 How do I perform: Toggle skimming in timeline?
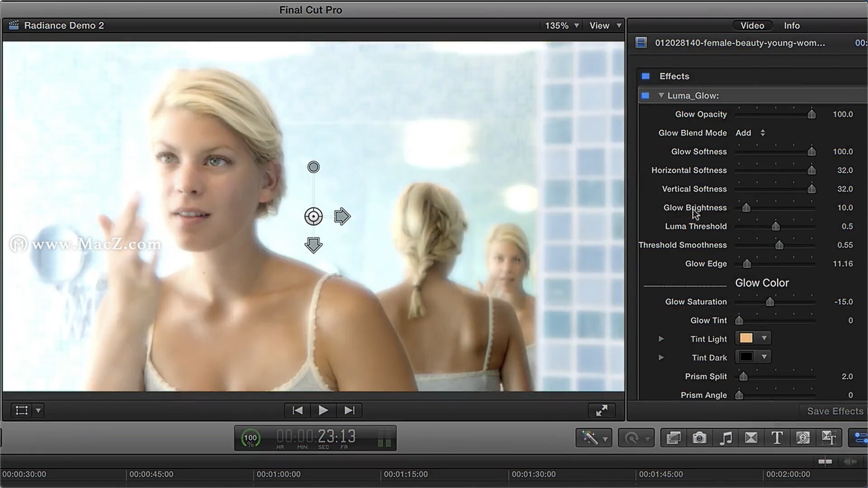point(825,461)
